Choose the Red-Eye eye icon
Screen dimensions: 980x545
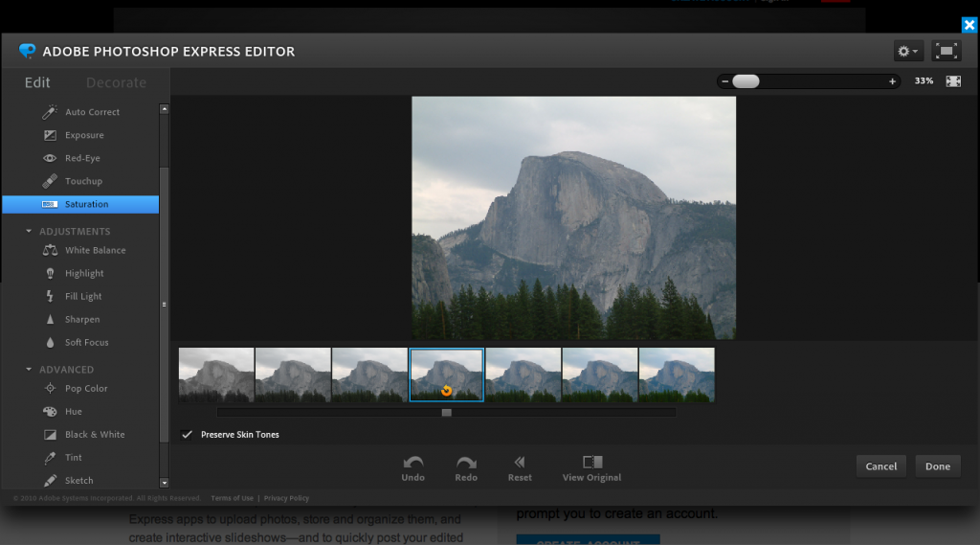[x=50, y=158]
